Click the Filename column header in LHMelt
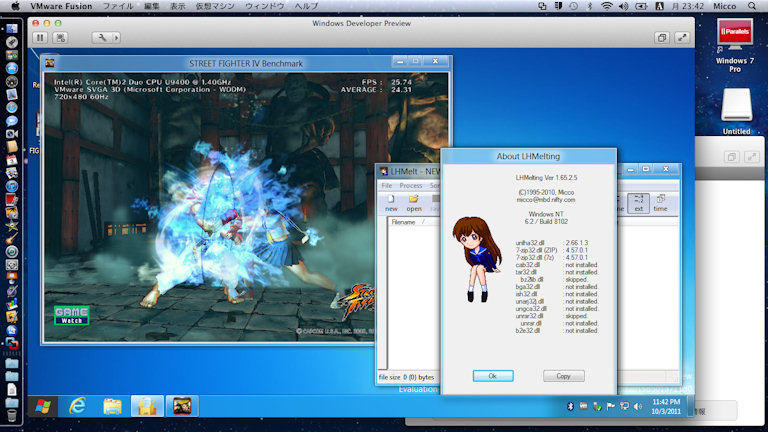The image size is (768, 432). pos(403,222)
